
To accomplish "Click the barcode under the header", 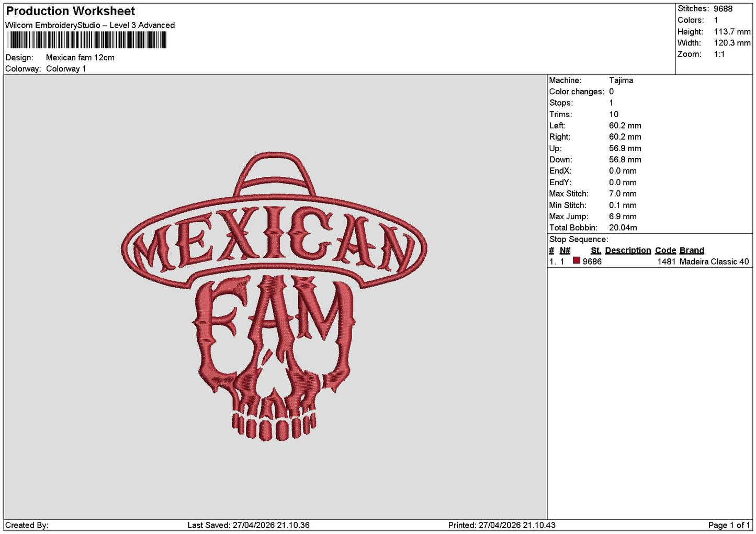I will pyautogui.click(x=87, y=40).
